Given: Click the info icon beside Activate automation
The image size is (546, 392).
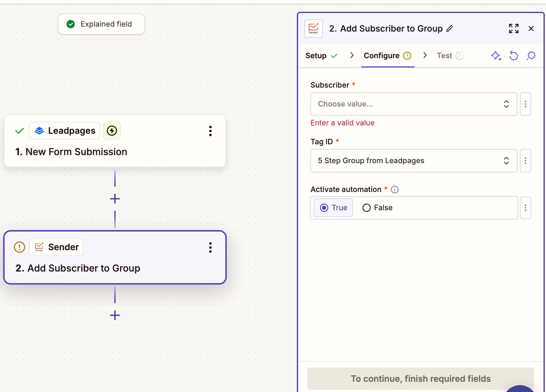Looking at the screenshot, I should click(394, 189).
